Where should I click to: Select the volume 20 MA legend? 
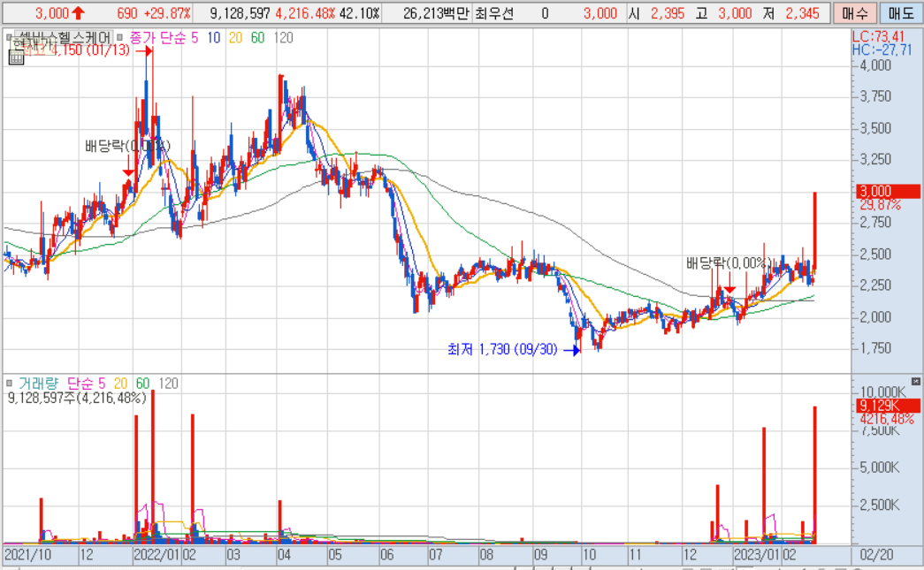tap(120, 384)
